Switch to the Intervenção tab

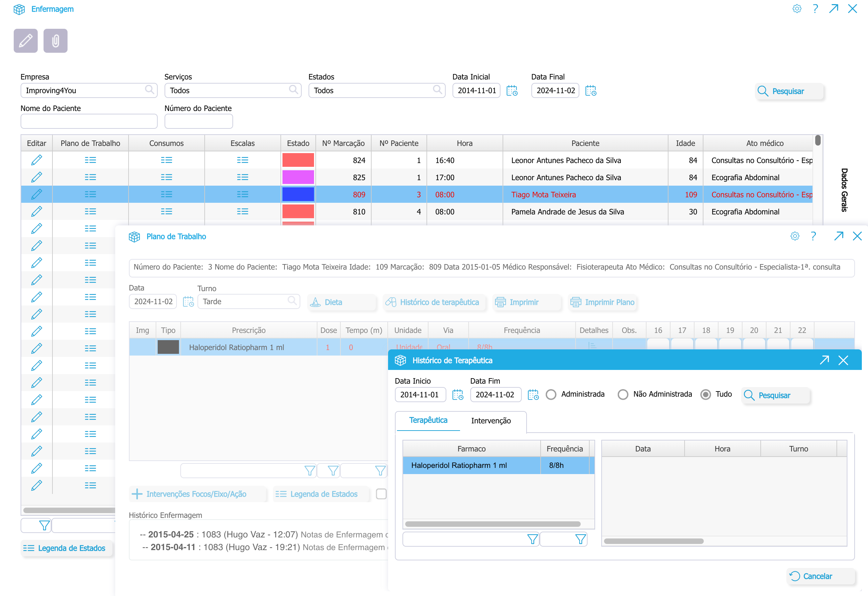tap(491, 421)
